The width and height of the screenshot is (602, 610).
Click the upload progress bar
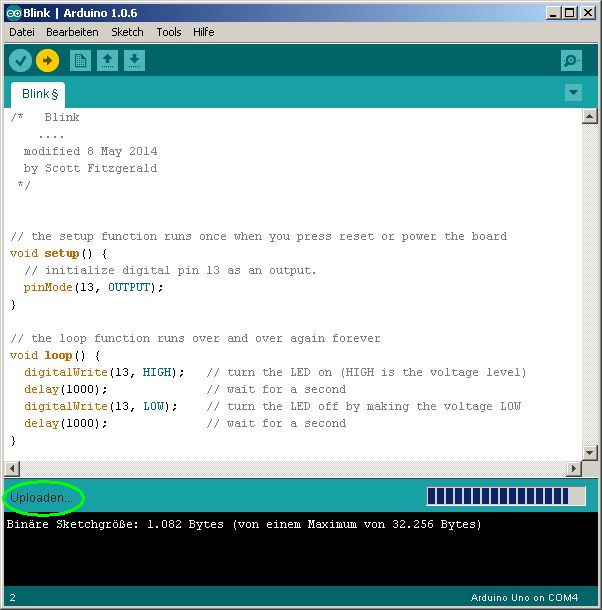(x=506, y=496)
